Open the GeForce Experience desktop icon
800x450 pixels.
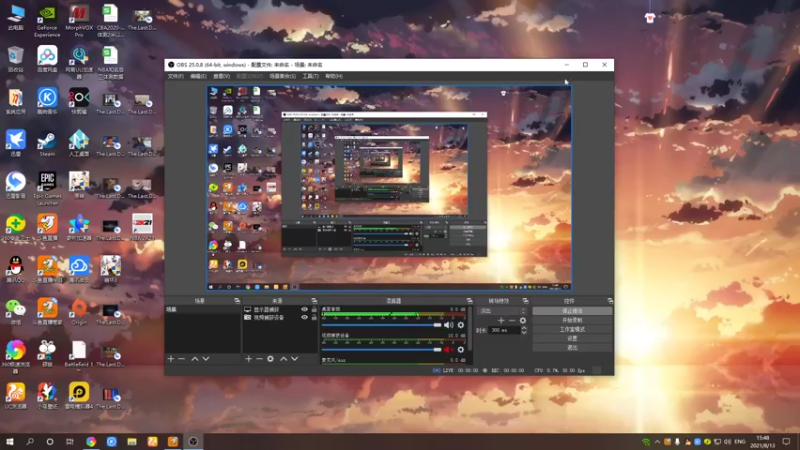47,21
